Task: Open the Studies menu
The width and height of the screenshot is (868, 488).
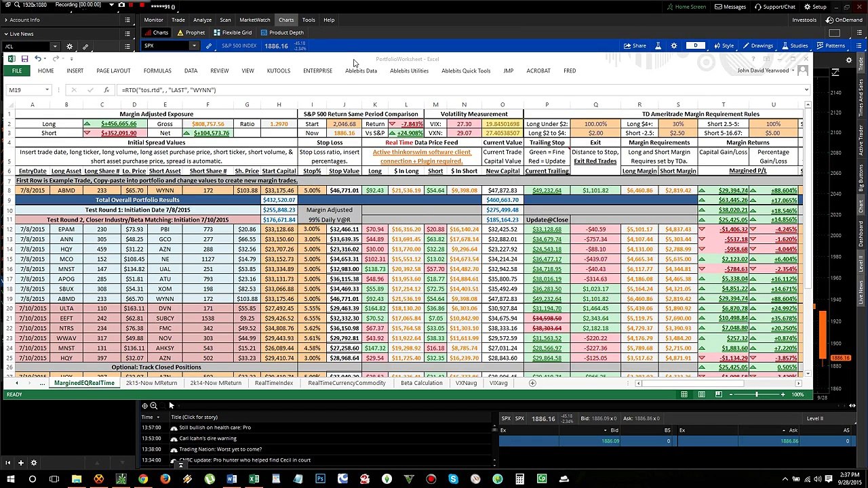Action: click(795, 45)
